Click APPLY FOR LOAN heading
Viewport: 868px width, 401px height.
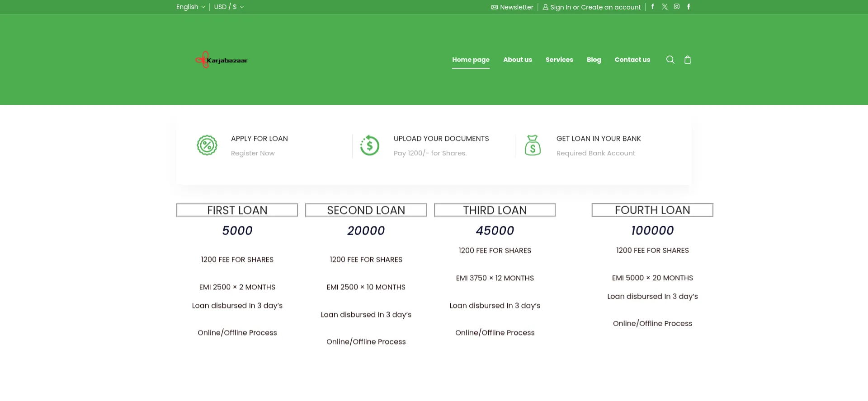[x=259, y=139]
